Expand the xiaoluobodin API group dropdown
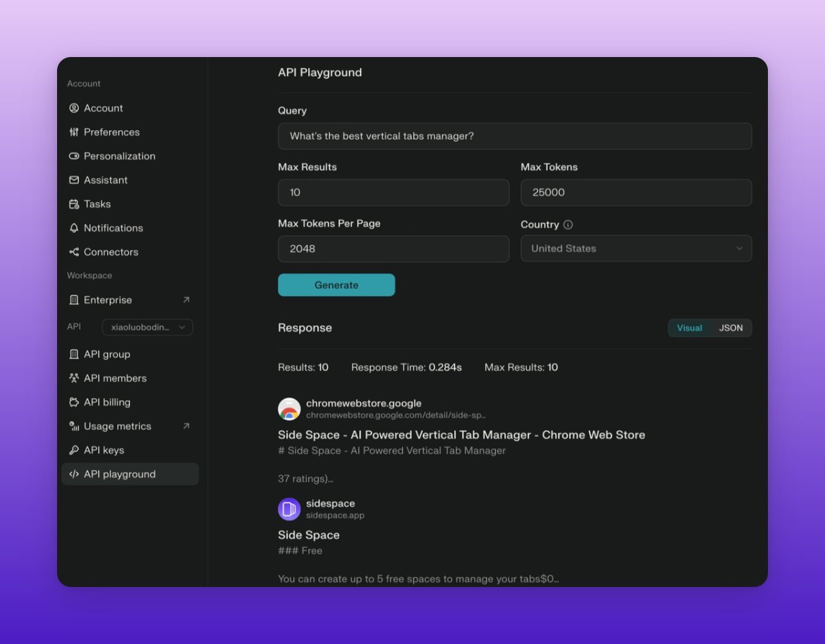This screenshot has height=644, width=825. pyautogui.click(x=147, y=327)
